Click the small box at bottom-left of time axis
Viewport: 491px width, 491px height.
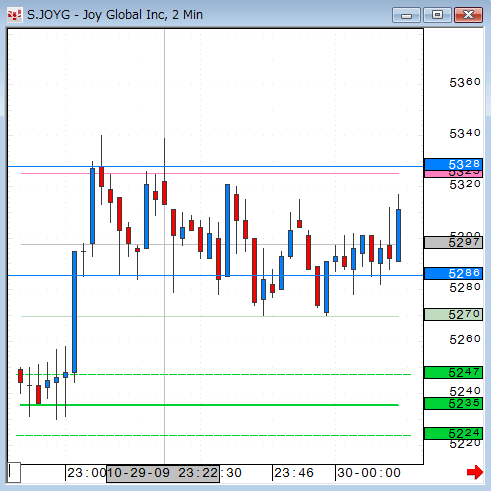point(14,472)
